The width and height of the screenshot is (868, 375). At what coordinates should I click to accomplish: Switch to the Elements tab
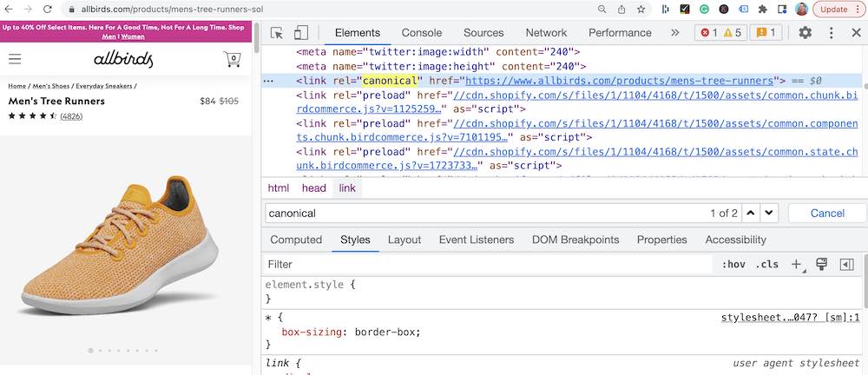pos(358,33)
